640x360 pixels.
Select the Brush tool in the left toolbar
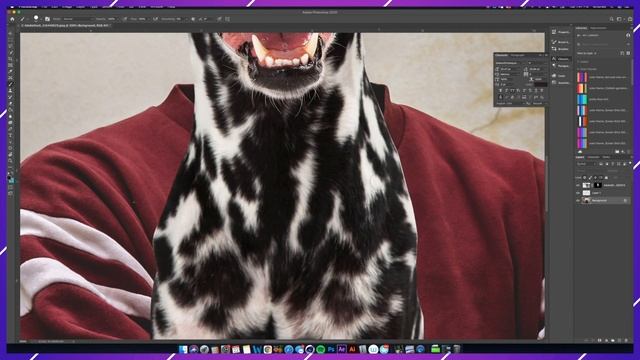point(11,84)
